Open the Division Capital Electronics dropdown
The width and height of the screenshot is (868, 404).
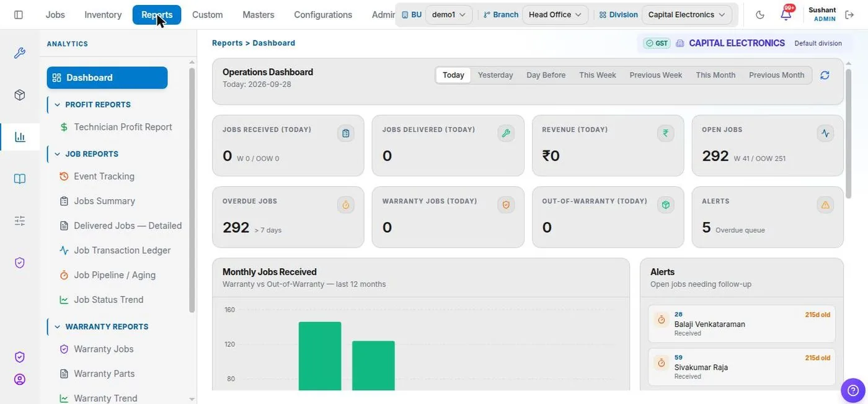pos(686,14)
